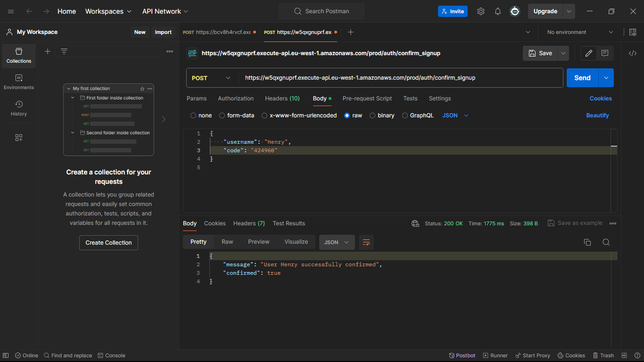
Task: Open History in the sidebar
Action: pyautogui.click(x=19, y=108)
